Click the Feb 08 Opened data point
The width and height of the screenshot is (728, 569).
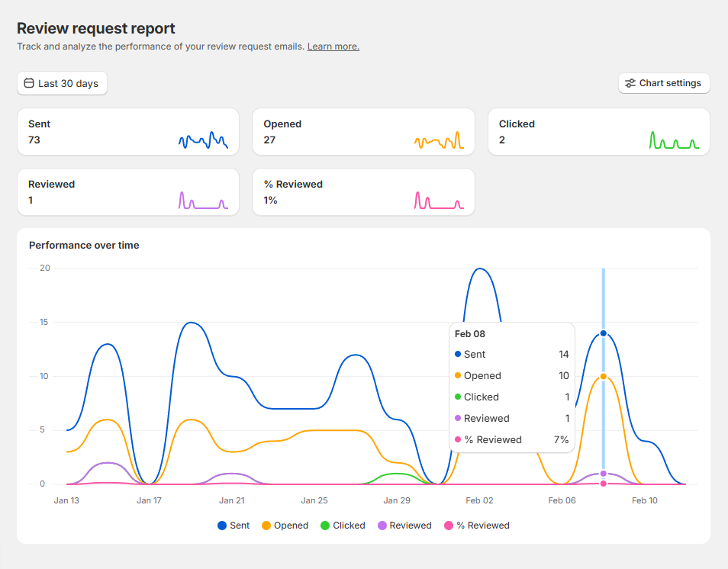603,376
